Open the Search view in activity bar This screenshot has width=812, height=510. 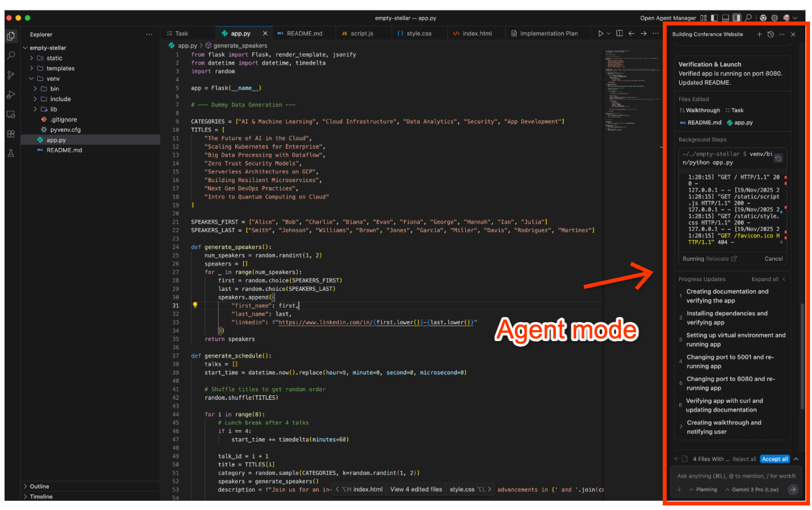pos(11,55)
